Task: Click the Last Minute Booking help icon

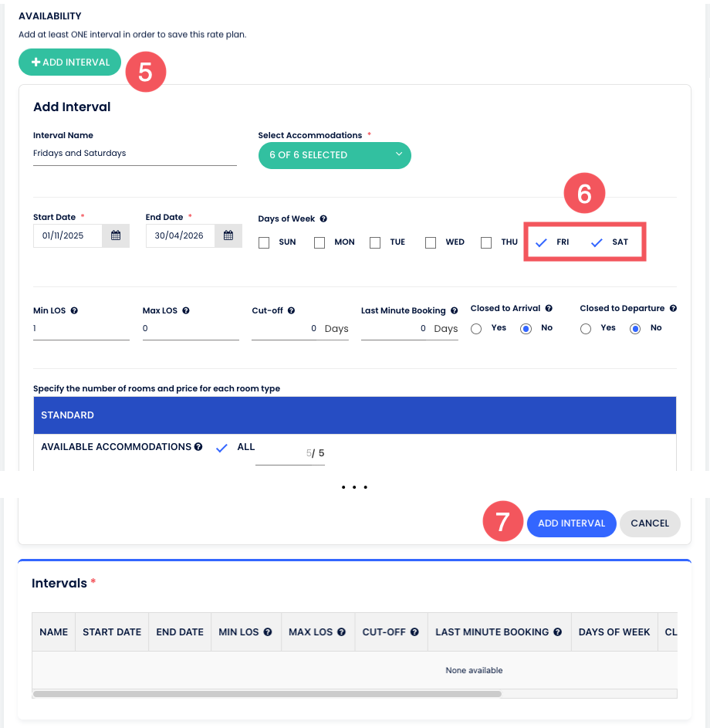Action: click(455, 310)
